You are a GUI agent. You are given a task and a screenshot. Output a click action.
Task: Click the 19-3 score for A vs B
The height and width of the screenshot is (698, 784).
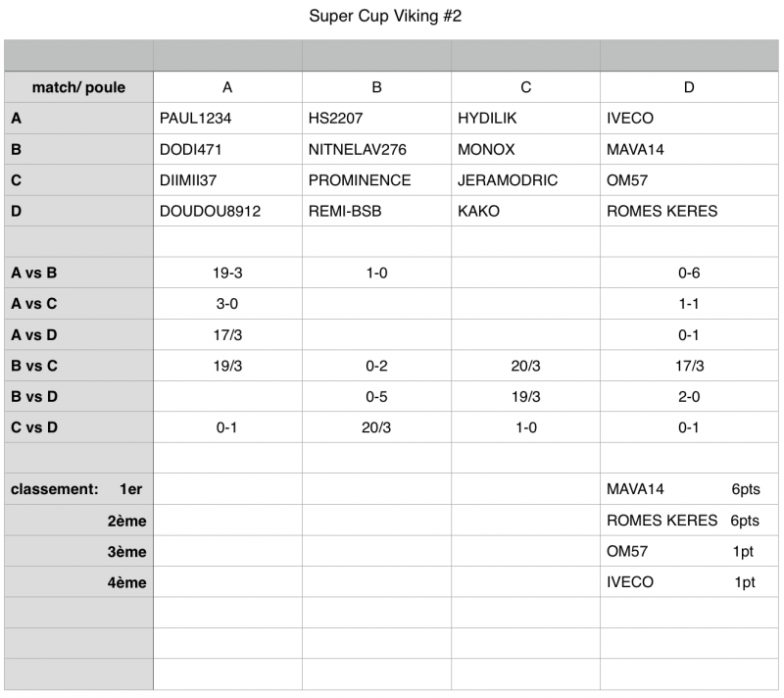tap(227, 273)
